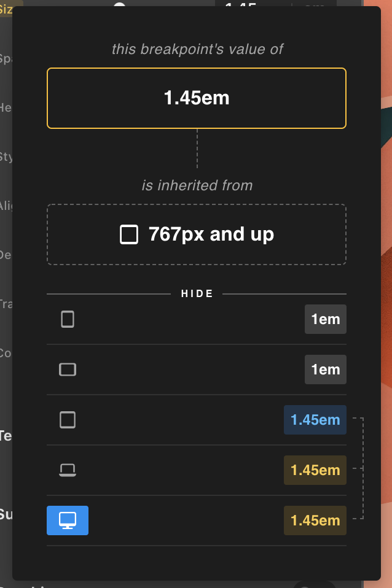Click the blue 1.45em tablet value

[315, 420]
